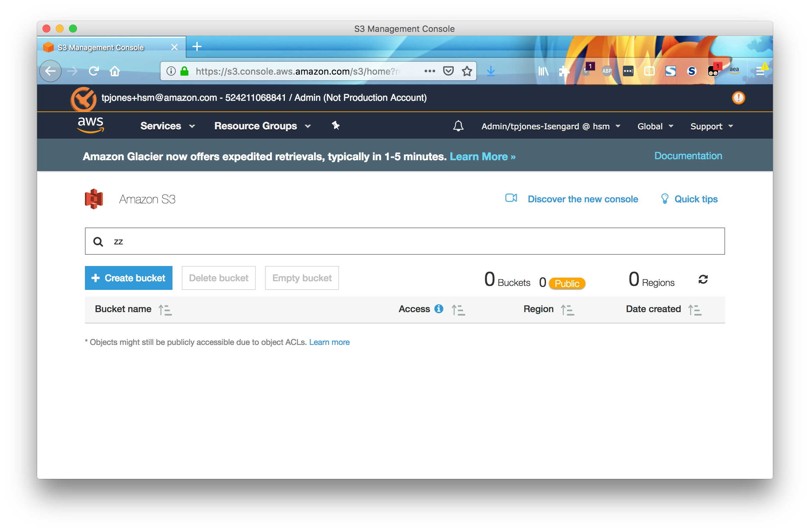The height and width of the screenshot is (532, 810).
Task: Open the Quick tips link
Action: coord(696,199)
